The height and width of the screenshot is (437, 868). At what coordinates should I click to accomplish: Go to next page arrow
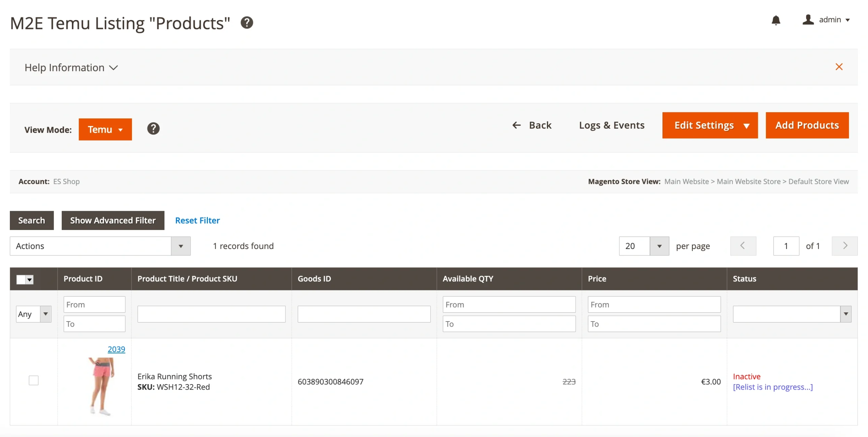(x=845, y=246)
